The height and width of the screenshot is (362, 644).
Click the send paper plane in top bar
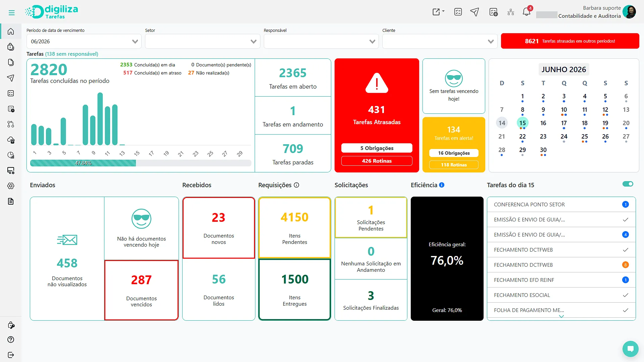[475, 12]
